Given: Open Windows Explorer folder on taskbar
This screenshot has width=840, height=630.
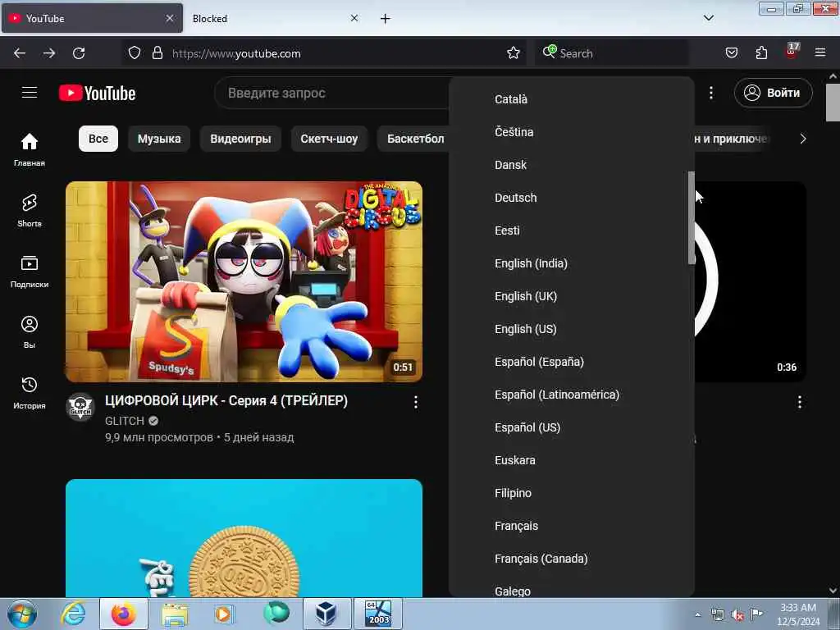Looking at the screenshot, I should (x=176, y=614).
